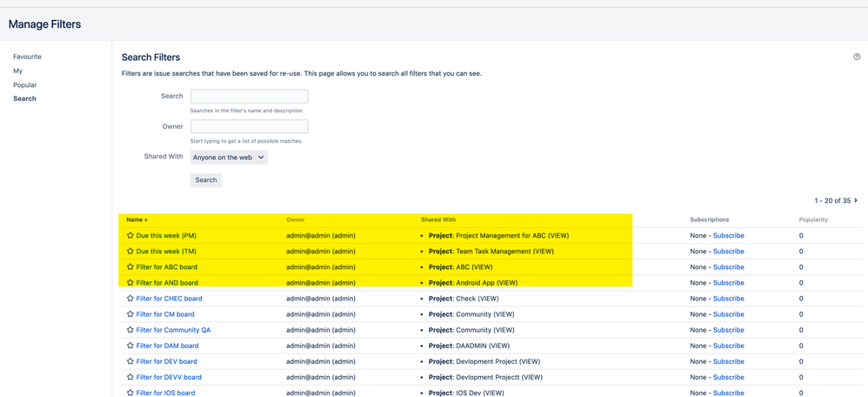Open Due this week (PM) filter
The image size is (868, 397).
[x=166, y=236]
